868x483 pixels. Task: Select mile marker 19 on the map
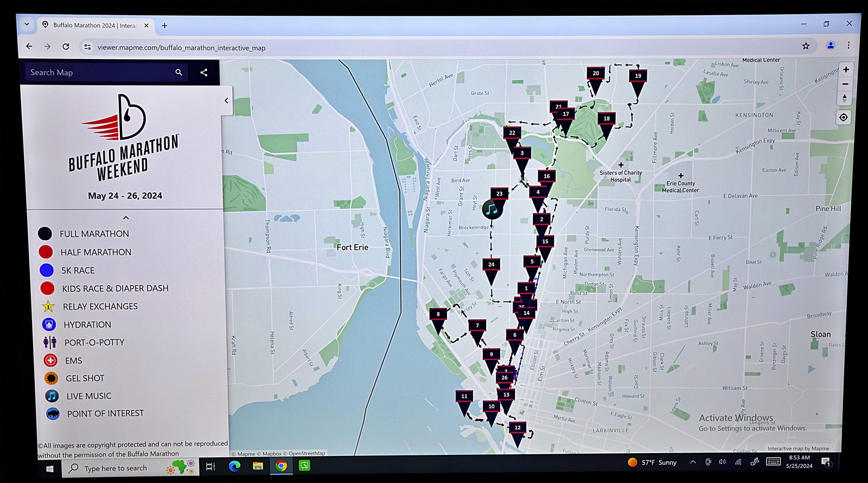click(637, 82)
